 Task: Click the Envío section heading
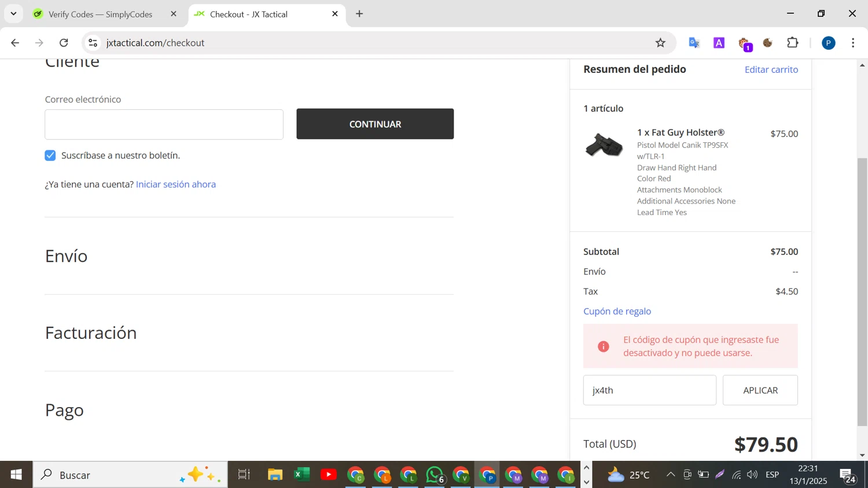point(66,256)
